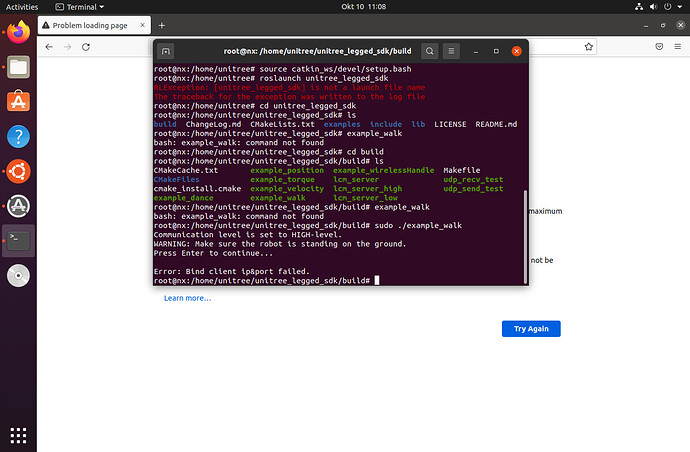Open the Firefox application menu
The image size is (690, 452).
click(x=678, y=47)
